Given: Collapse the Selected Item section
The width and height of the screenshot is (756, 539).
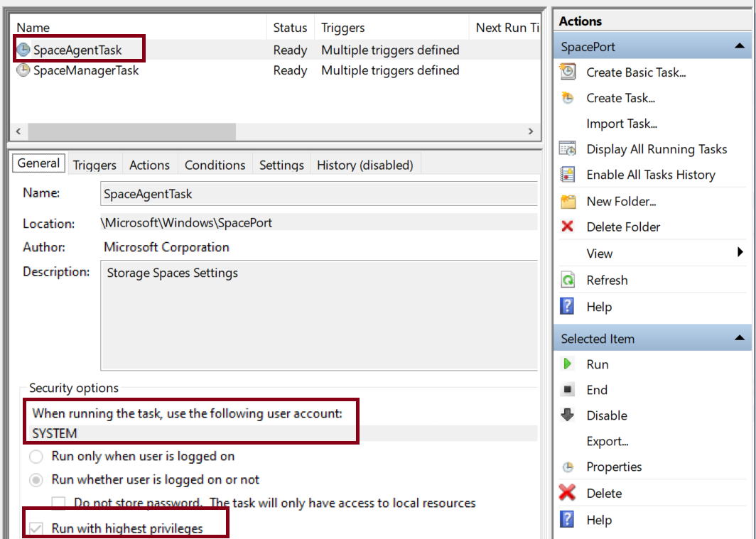Looking at the screenshot, I should tap(742, 339).
